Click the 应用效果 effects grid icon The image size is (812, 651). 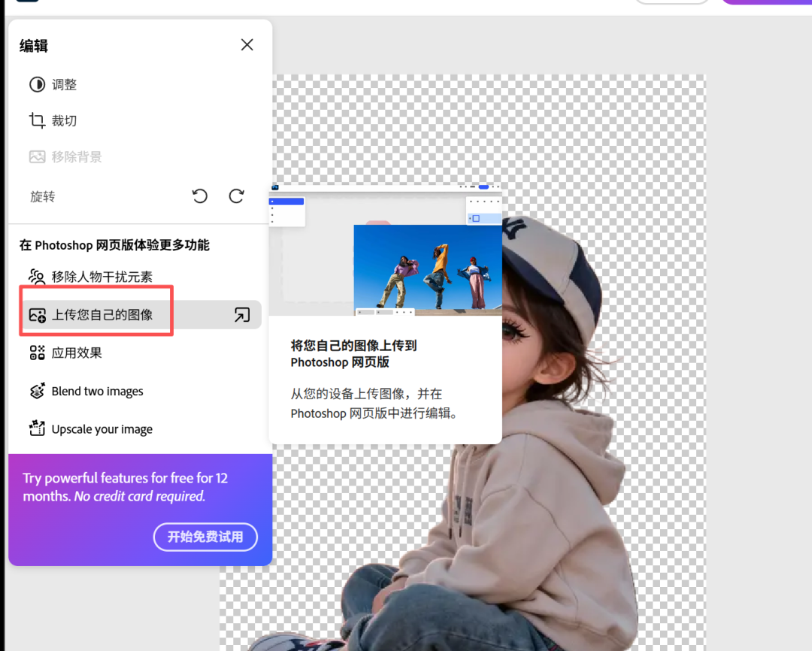[x=36, y=353]
